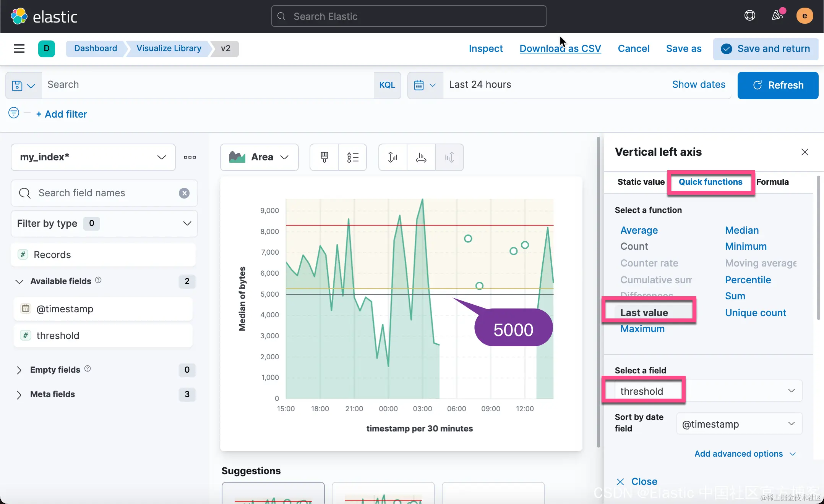
Task: Click the newsfeed celebration icon
Action: (x=777, y=16)
